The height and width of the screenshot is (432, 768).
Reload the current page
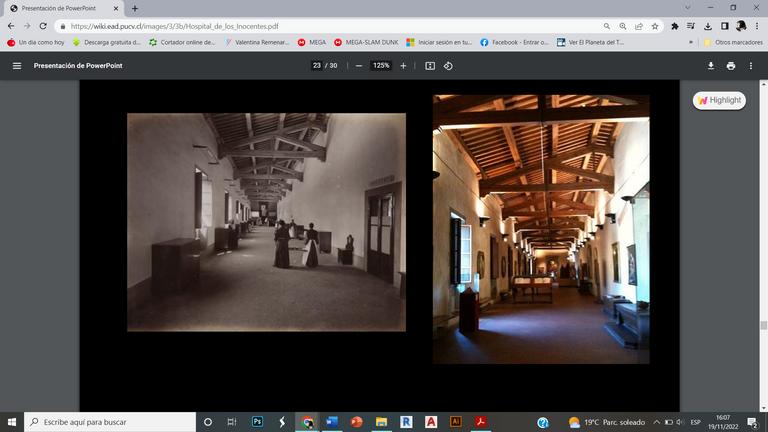[43, 26]
